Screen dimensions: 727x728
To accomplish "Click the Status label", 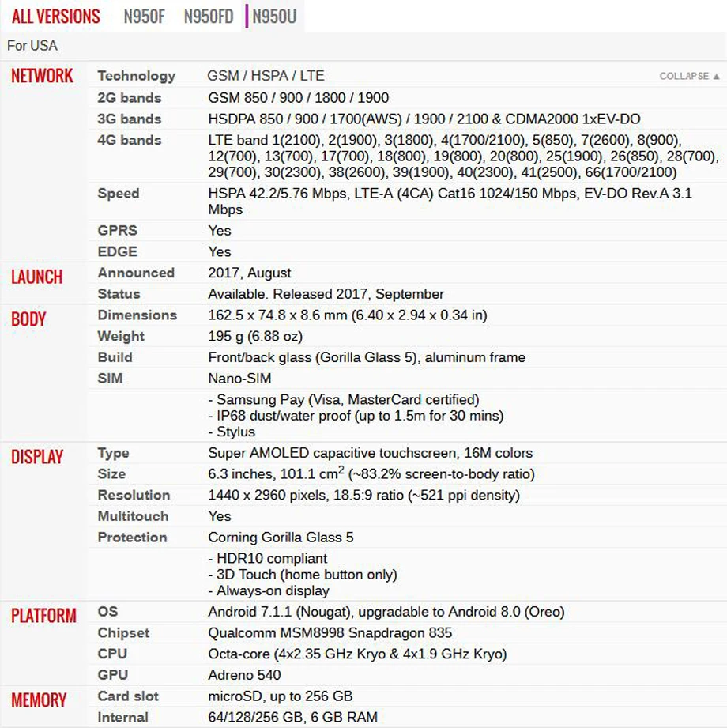I will coord(119,294).
